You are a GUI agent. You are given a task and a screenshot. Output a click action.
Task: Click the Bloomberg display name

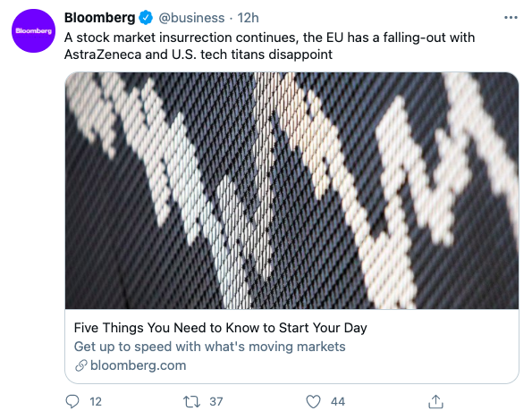point(100,18)
